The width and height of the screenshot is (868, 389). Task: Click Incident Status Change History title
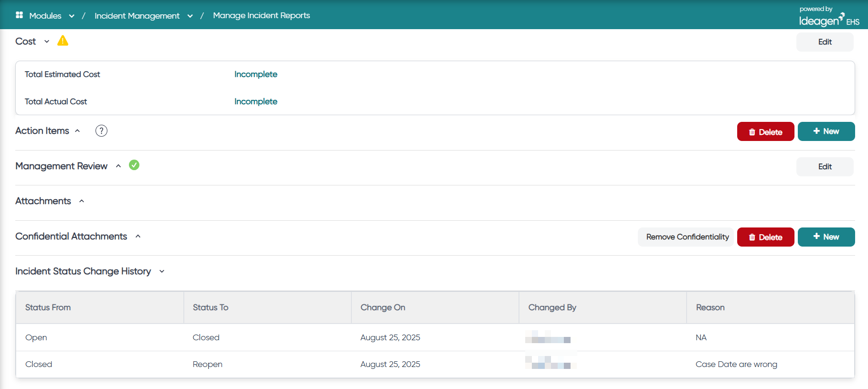pos(83,271)
